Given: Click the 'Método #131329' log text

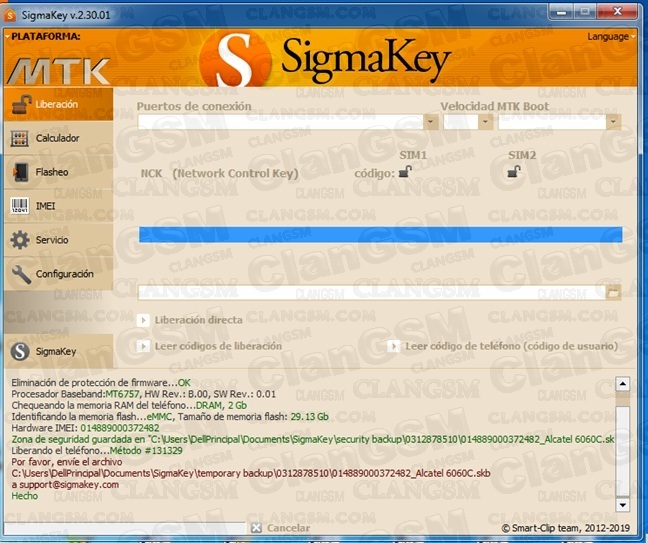Looking at the screenshot, I should pyautogui.click(x=146, y=450).
